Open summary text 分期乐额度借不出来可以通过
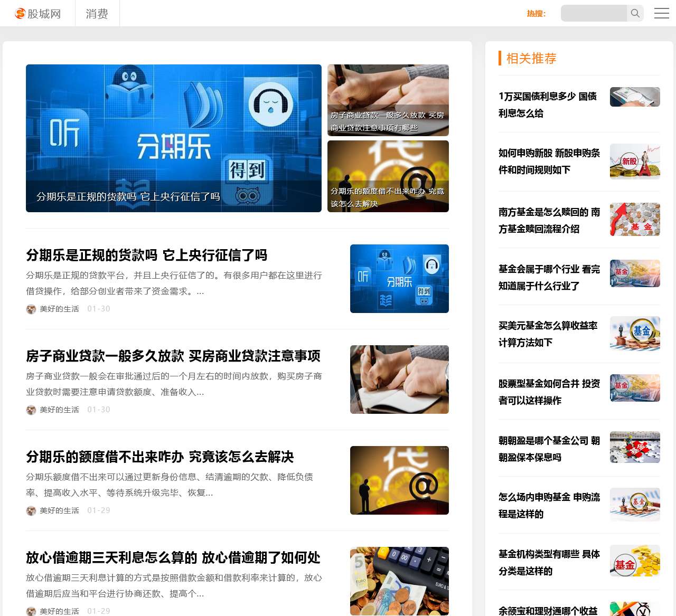The image size is (676, 616). [170, 485]
